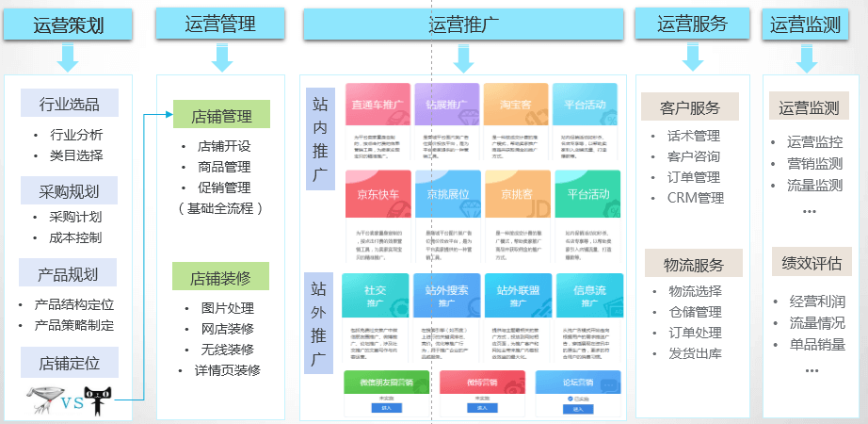
Task: Click the 行业选品 section heading
Action: point(70,103)
